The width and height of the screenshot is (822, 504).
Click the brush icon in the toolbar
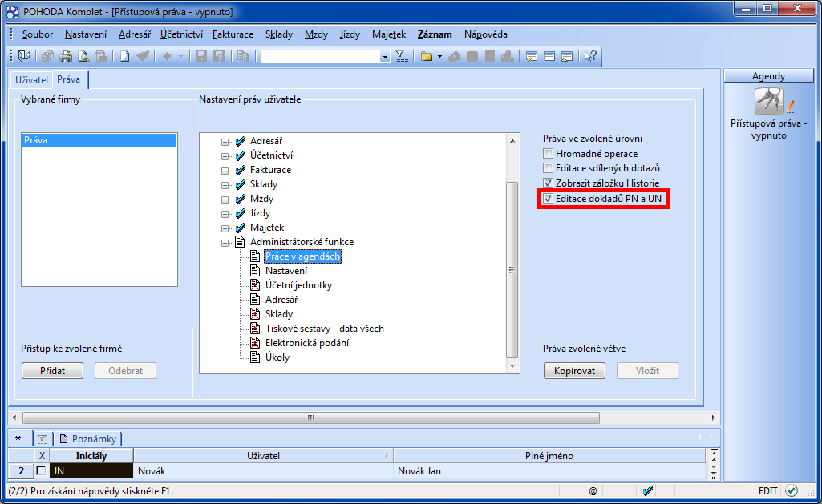(x=143, y=56)
